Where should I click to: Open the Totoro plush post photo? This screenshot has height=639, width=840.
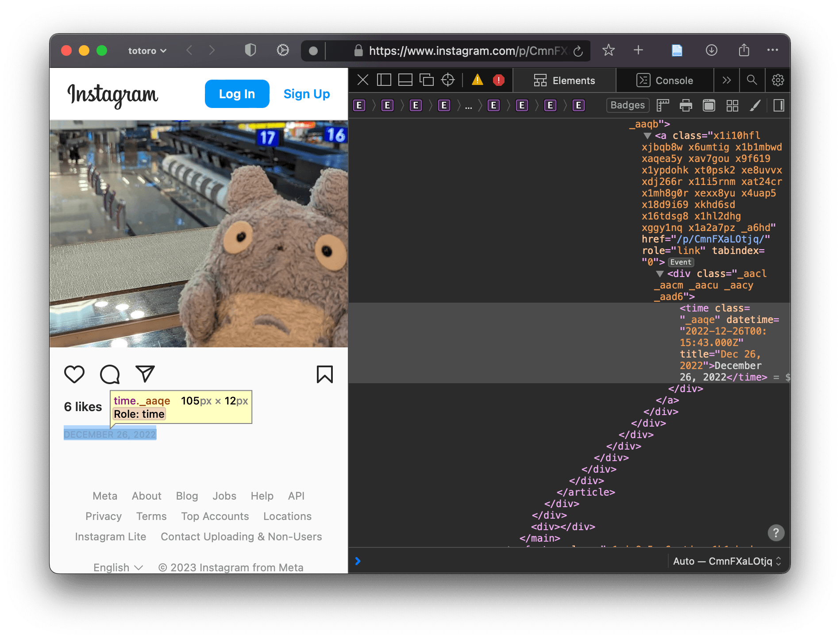tap(199, 234)
